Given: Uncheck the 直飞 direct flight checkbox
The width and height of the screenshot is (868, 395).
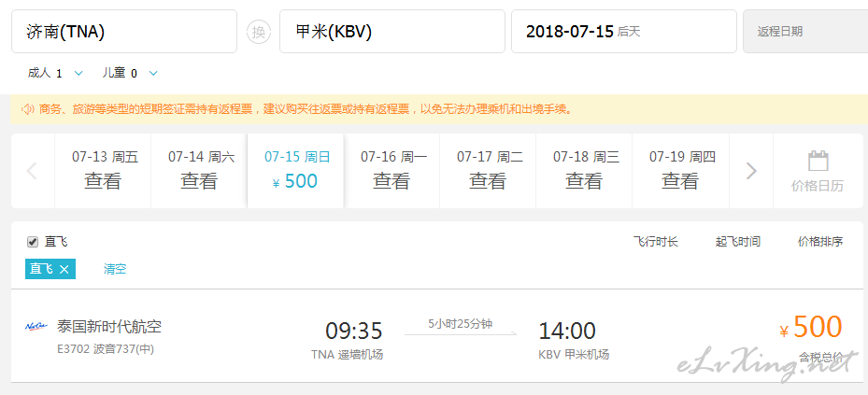Looking at the screenshot, I should click(33, 242).
